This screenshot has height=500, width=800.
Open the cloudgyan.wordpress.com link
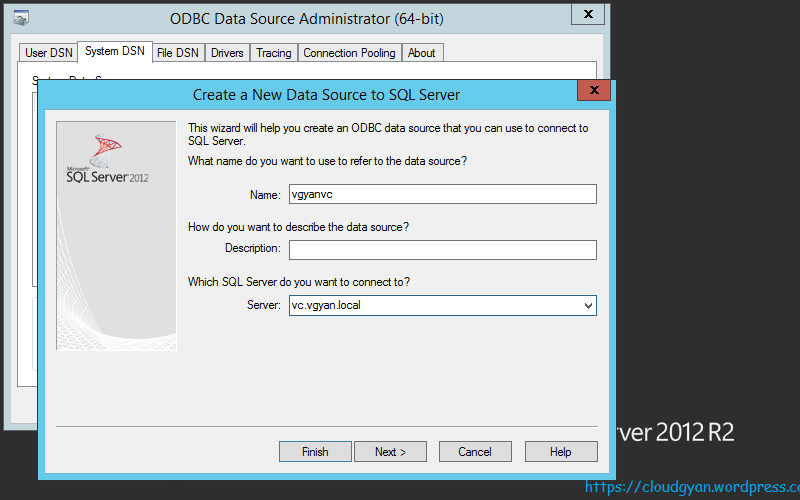(691, 487)
